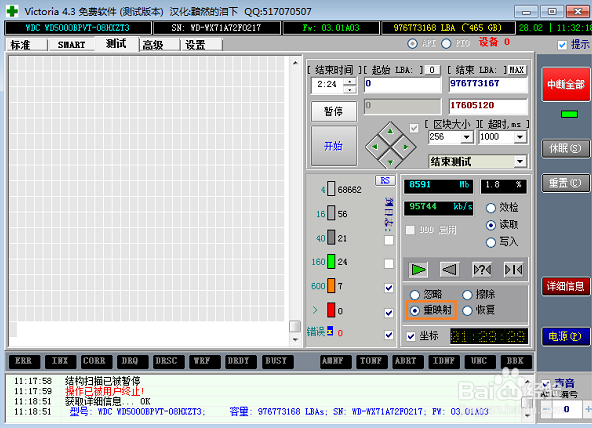Click the up arrow on navigation diamond

tap(390, 131)
